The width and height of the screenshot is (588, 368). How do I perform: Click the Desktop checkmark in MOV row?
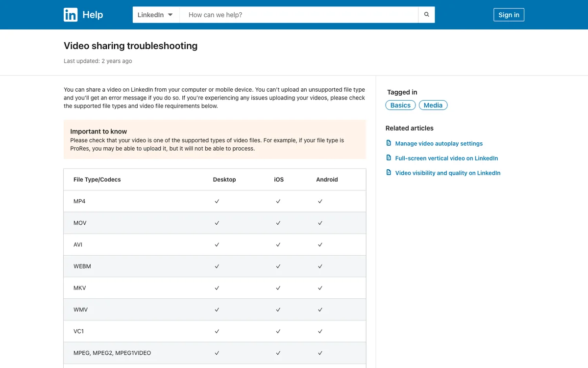point(217,223)
